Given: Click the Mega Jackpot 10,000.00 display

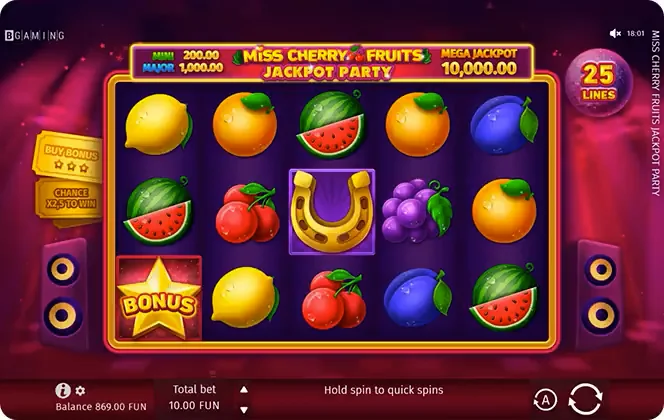Looking at the screenshot, I should click(x=479, y=62).
